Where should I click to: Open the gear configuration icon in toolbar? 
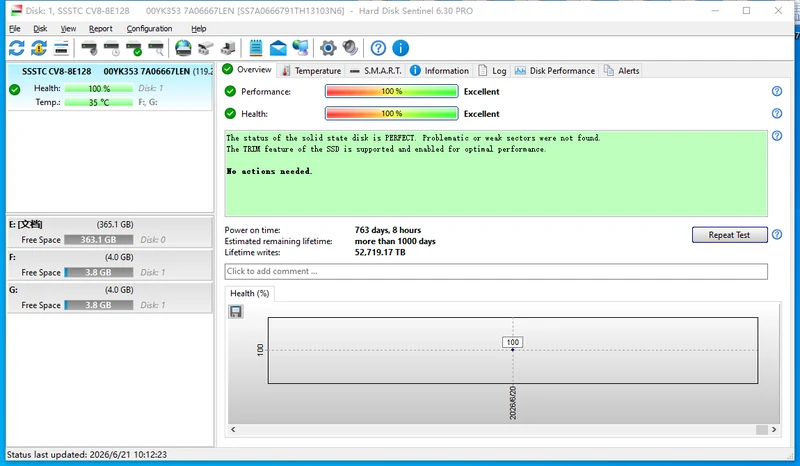click(328, 48)
